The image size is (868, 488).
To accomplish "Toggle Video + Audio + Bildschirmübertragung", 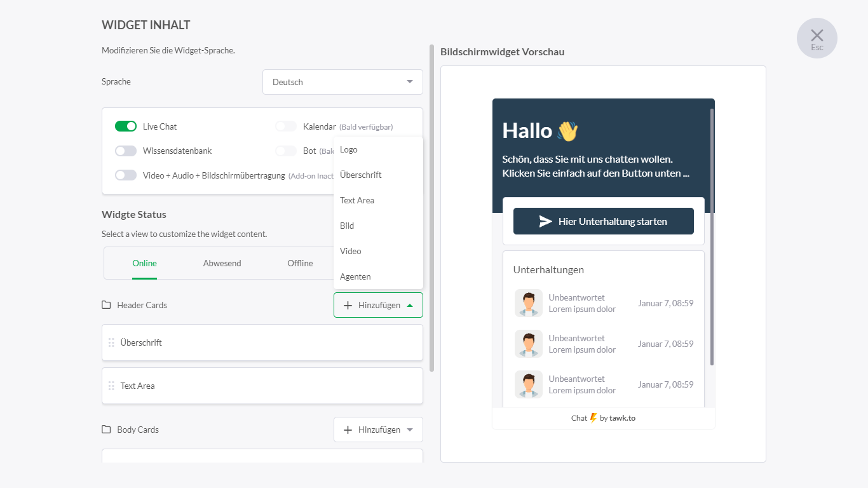I will coord(126,175).
